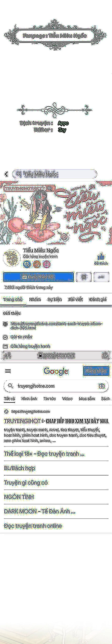Select the Đánh giá tab
The width and height of the screenshot is (112, 644).
coord(98,299)
